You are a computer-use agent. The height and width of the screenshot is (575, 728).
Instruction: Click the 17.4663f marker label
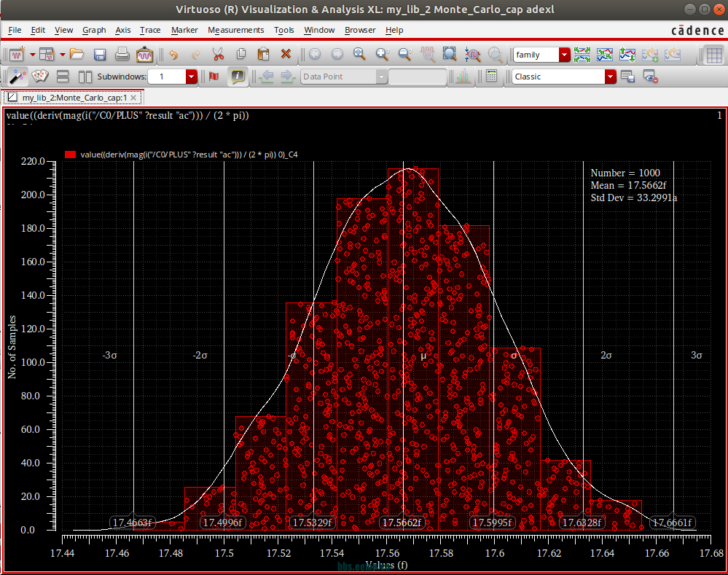tap(133, 523)
